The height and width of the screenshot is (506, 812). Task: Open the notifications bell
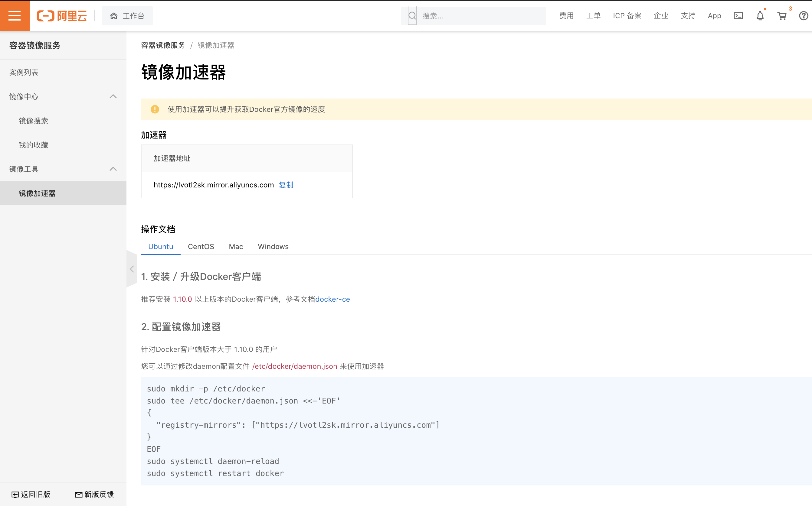(x=760, y=16)
